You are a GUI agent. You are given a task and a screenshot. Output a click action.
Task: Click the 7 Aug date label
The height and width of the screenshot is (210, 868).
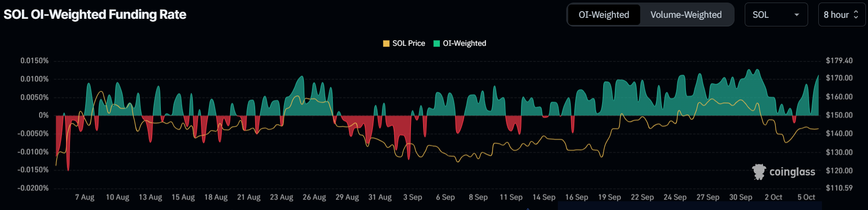point(85,197)
